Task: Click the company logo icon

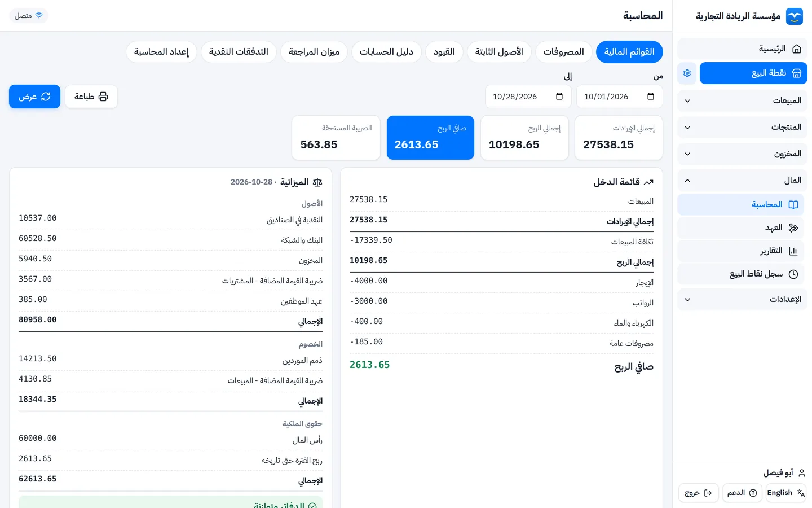Action: tap(795, 16)
